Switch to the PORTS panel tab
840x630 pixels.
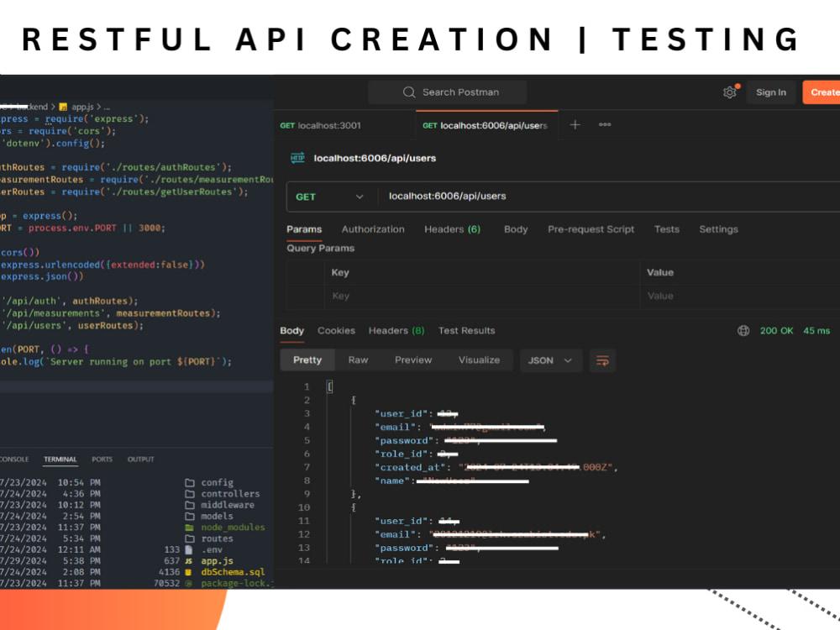tap(102, 459)
